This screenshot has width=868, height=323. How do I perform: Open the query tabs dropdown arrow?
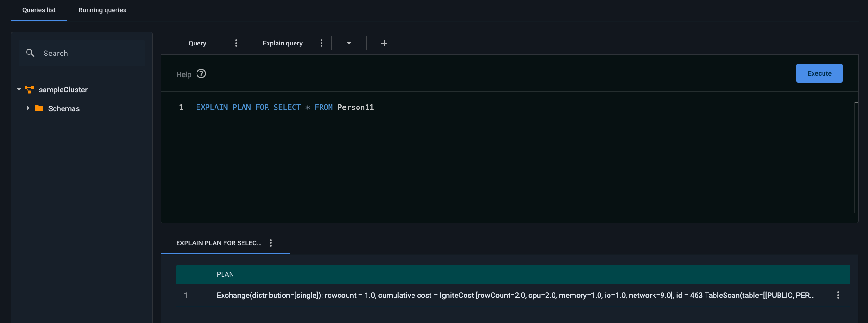pyautogui.click(x=349, y=43)
